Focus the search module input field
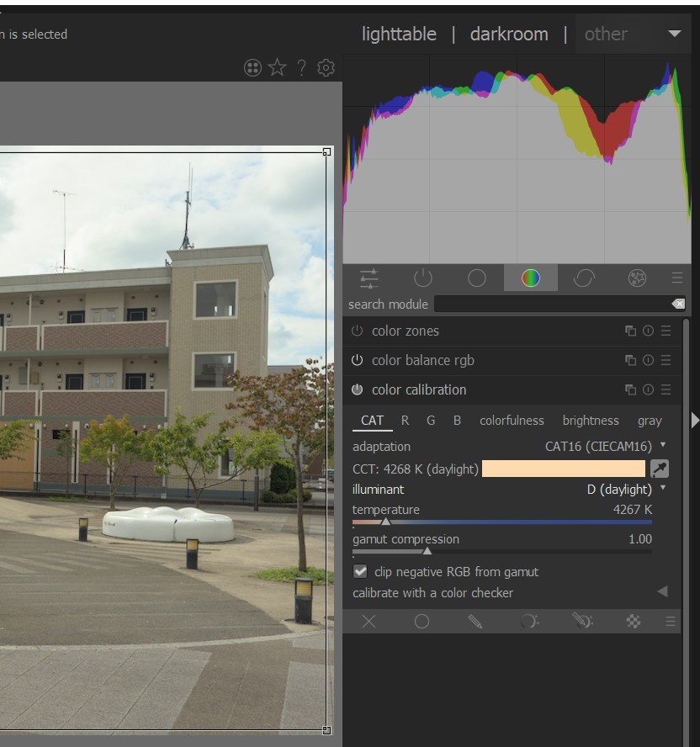Screen dimensions: 700x747 (x=552, y=304)
